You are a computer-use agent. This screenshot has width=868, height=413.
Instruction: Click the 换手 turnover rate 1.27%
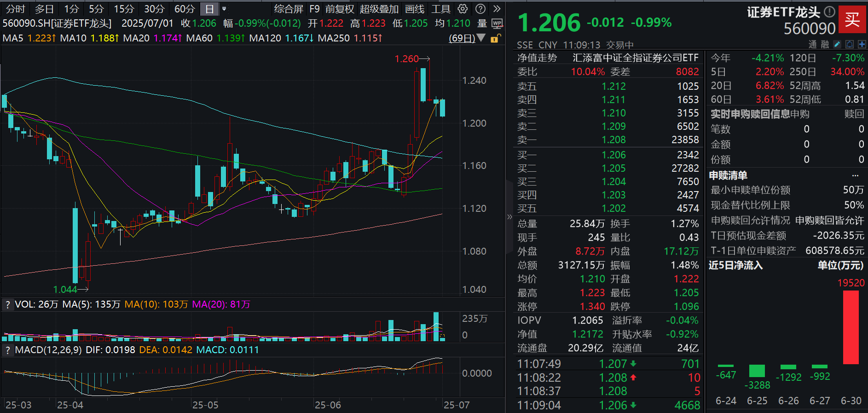click(685, 224)
